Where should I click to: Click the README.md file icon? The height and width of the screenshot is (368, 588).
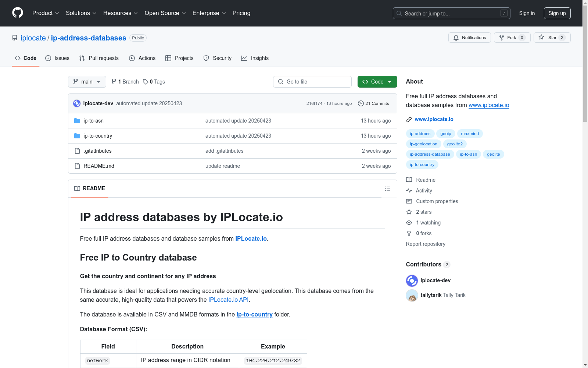tap(77, 166)
